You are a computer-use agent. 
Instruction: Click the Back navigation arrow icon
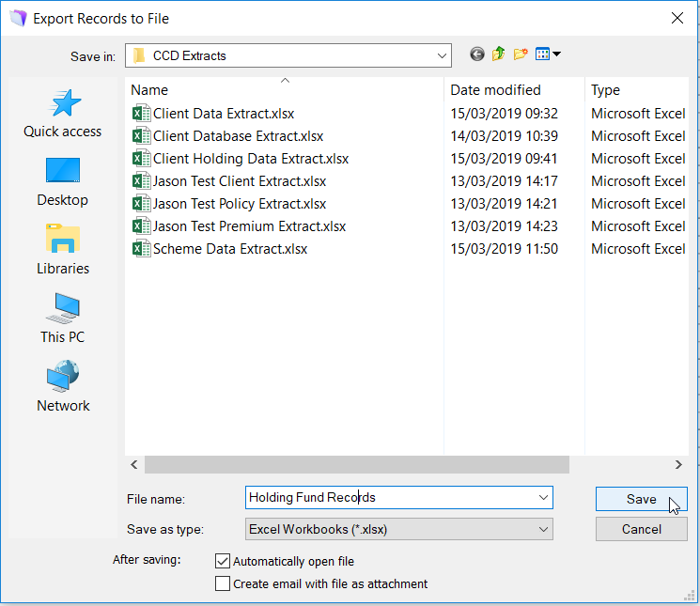[477, 54]
